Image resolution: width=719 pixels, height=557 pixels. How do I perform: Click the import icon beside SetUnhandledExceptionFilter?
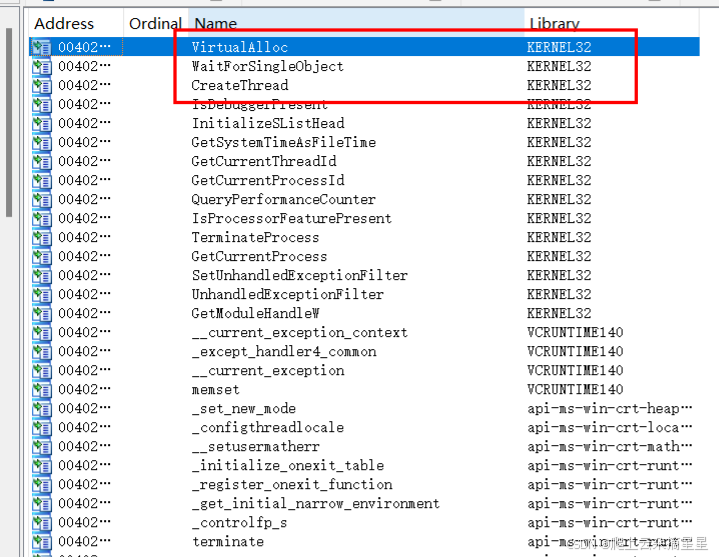click(x=41, y=276)
